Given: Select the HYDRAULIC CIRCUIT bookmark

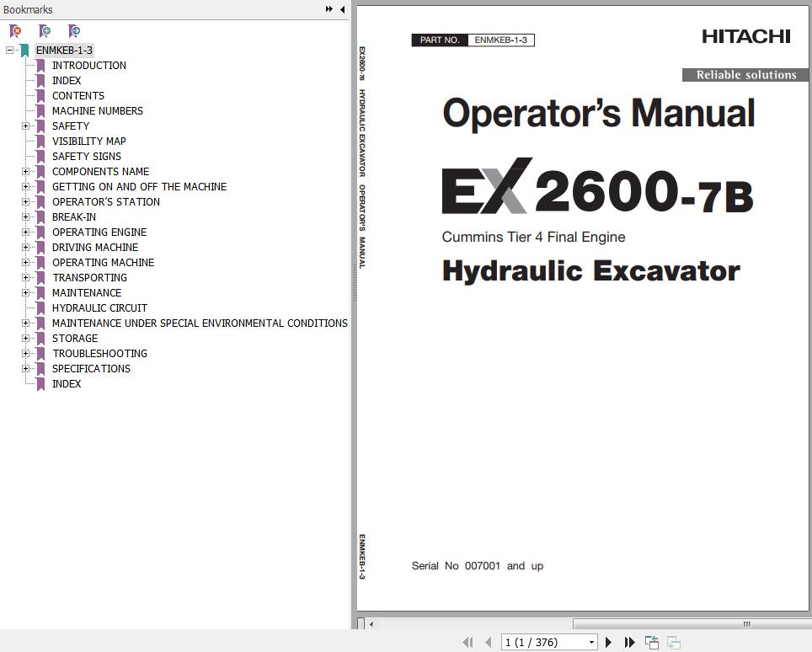Looking at the screenshot, I should 99,307.
